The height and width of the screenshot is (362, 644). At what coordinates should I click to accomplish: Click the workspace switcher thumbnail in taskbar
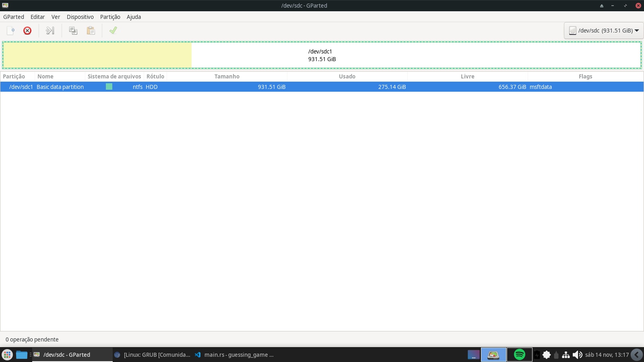[x=474, y=355]
